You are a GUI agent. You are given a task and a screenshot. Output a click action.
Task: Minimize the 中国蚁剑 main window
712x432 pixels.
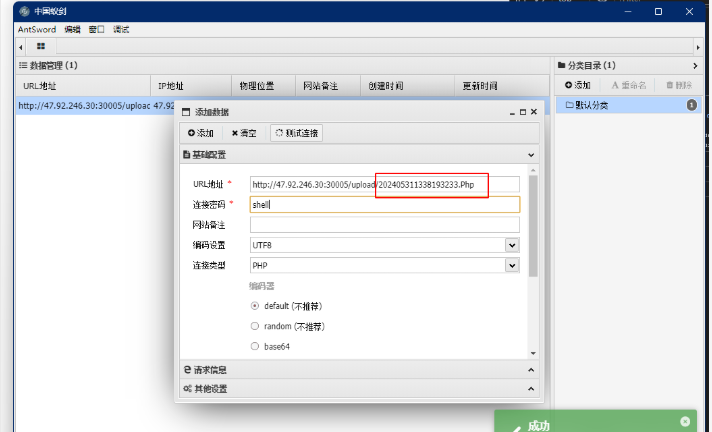click(x=628, y=11)
